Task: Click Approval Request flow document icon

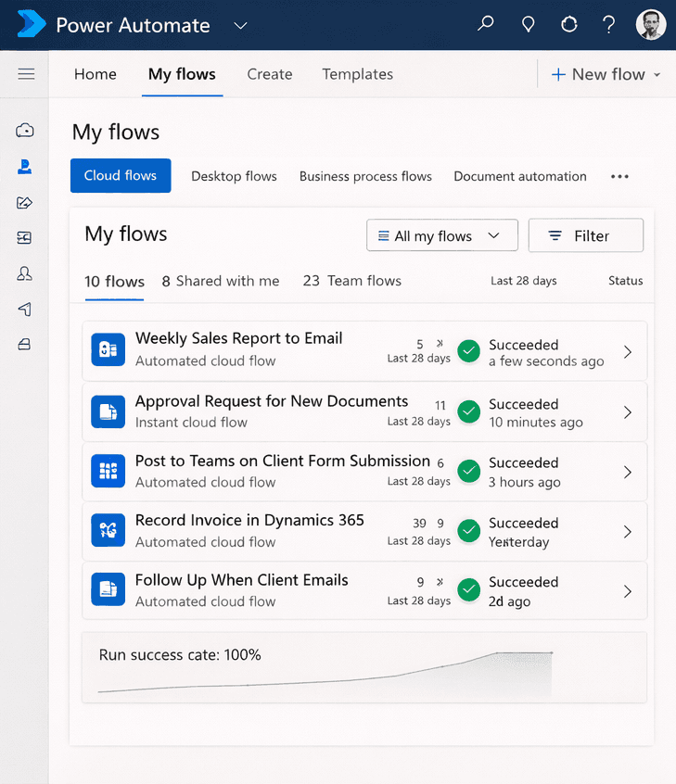Action: tap(108, 411)
